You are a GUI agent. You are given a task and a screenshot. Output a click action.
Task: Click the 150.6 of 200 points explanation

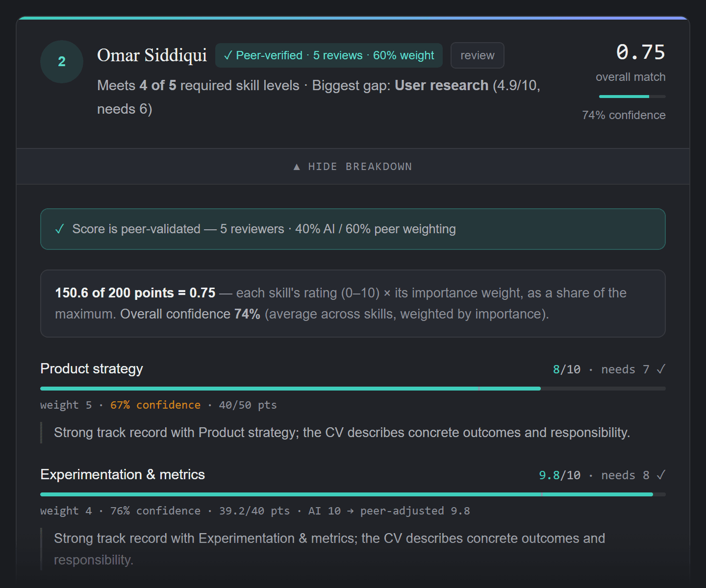pyautogui.click(x=353, y=303)
